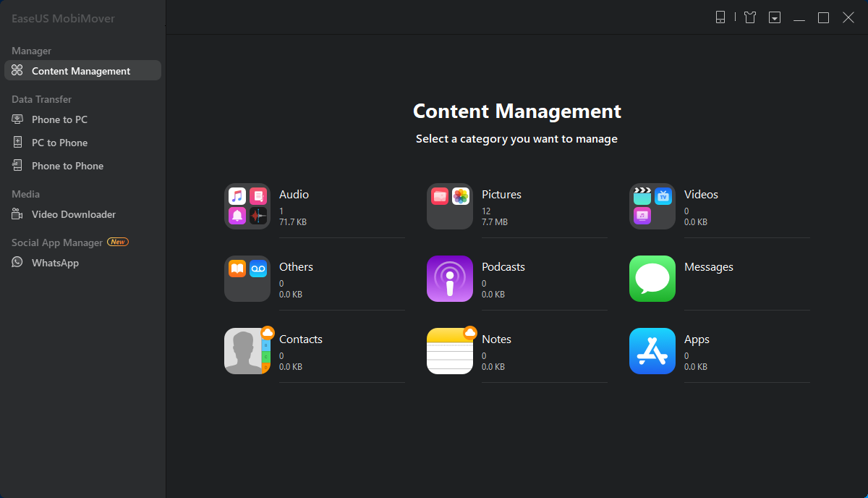Image resolution: width=868 pixels, height=498 pixels.
Task: Open the Pictures category icon
Action: [x=450, y=206]
